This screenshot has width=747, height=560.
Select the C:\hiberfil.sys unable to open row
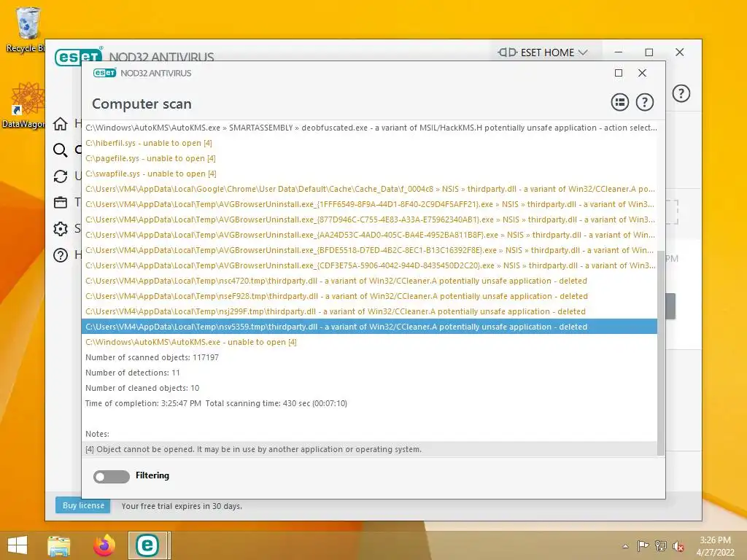pos(369,143)
